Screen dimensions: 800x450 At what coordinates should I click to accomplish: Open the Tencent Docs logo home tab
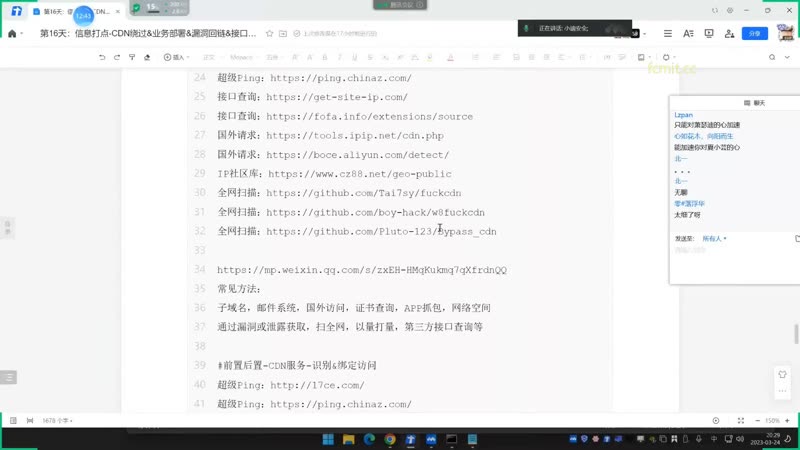16,11
